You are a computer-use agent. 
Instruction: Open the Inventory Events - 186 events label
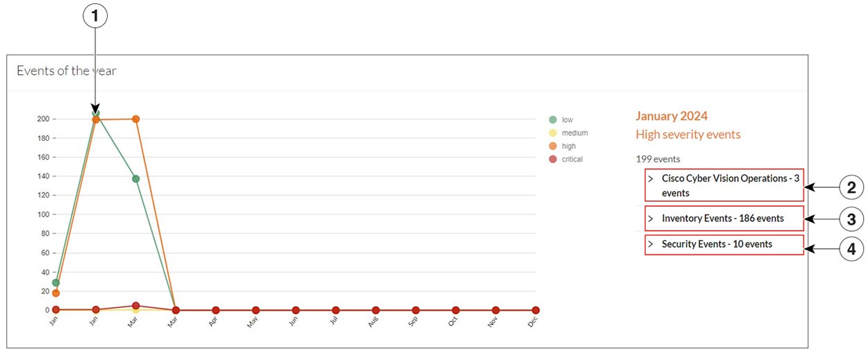[722, 218]
